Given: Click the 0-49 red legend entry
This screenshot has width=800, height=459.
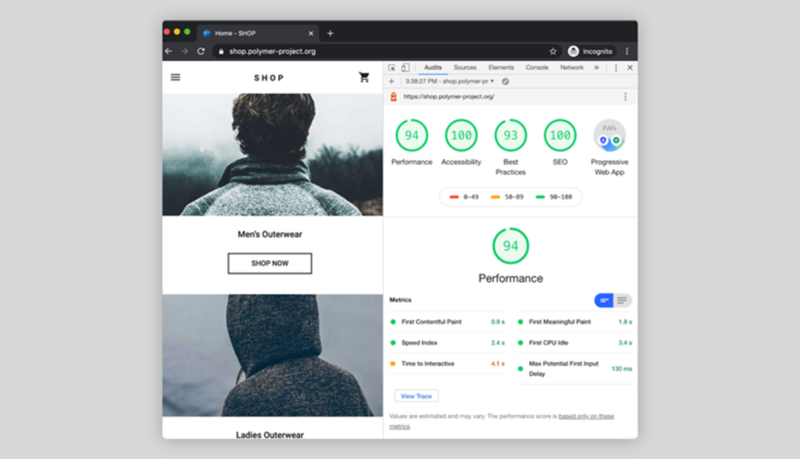Looking at the screenshot, I should click(x=464, y=197).
